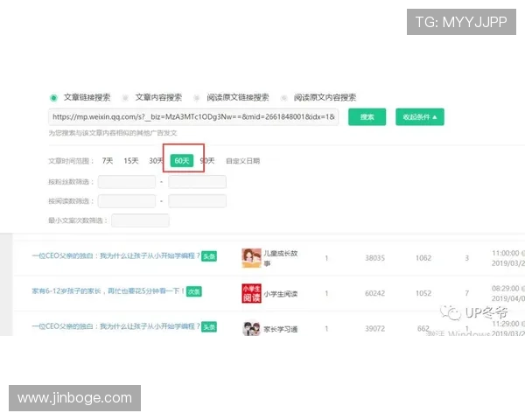Click value 38035 in first row
This screenshot has height=420, width=525.
(375, 258)
